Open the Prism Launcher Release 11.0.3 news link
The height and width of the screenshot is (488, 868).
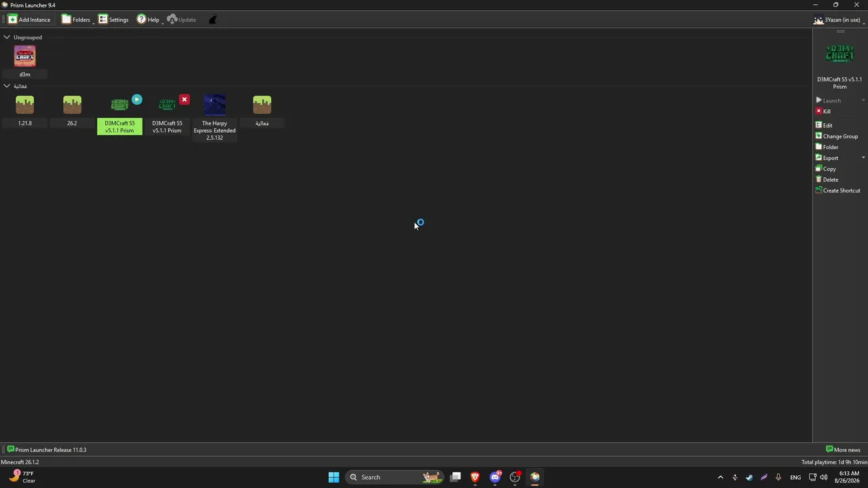coord(47,450)
